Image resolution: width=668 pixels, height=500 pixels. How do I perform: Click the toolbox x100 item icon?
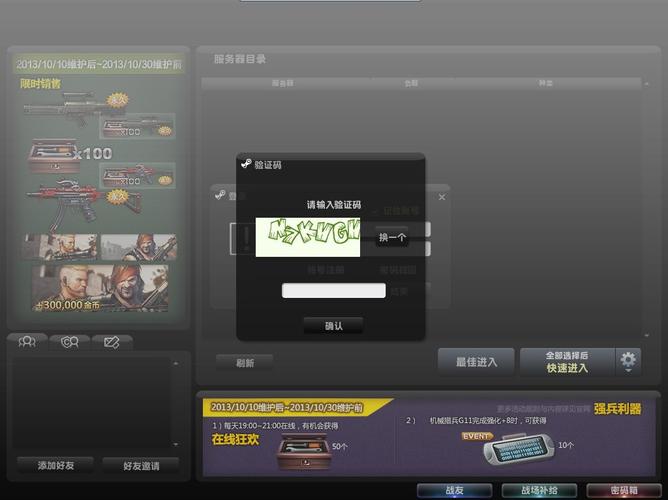54,155
